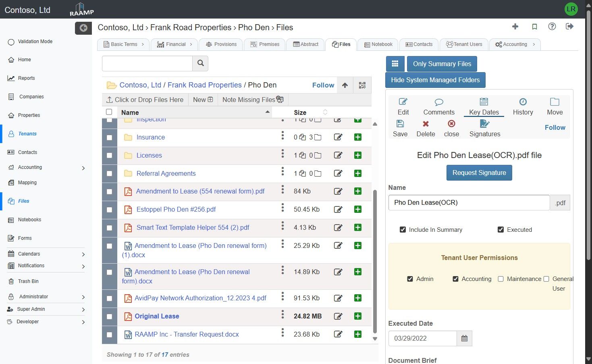
Task: Click the Request Signature button
Action: pyautogui.click(x=479, y=173)
